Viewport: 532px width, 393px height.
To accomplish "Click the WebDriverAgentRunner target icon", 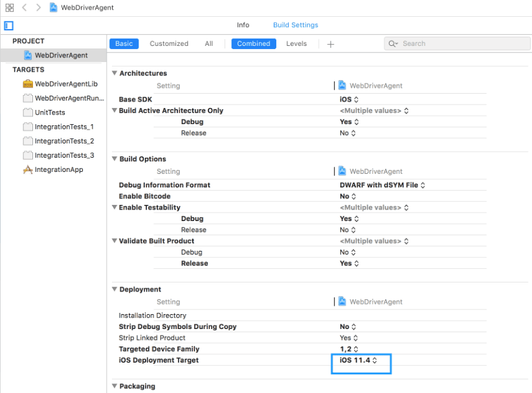I will pos(28,98).
